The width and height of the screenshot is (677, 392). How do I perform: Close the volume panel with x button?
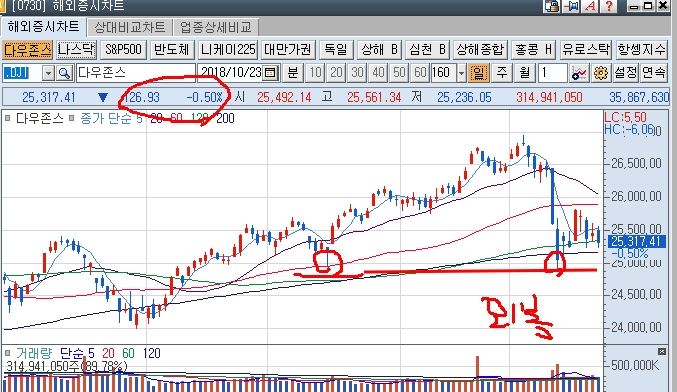point(662,351)
